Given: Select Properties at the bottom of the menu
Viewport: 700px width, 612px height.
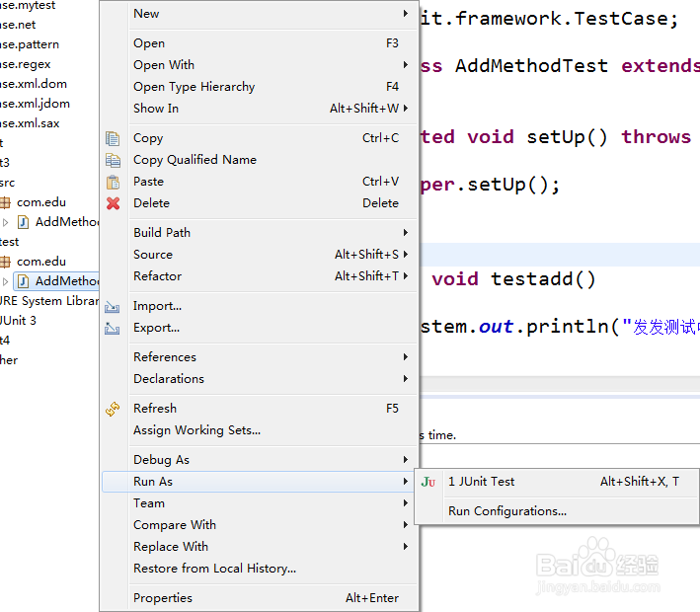Looking at the screenshot, I should (163, 598).
